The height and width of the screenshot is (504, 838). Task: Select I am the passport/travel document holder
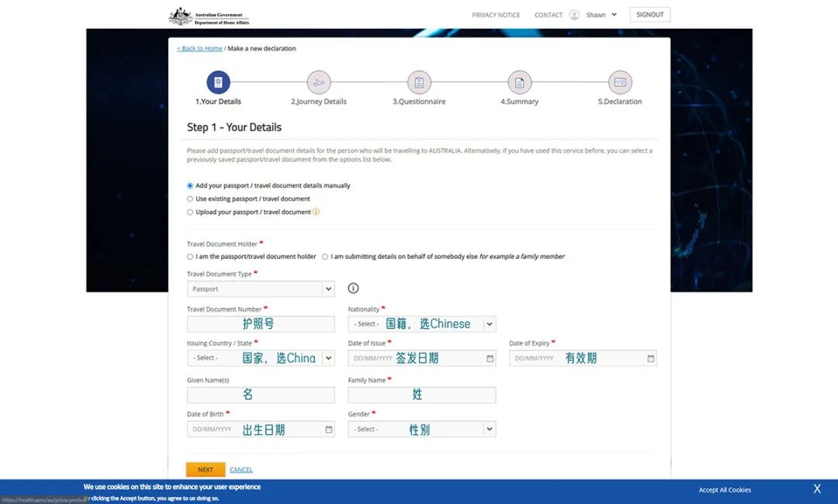(x=190, y=257)
